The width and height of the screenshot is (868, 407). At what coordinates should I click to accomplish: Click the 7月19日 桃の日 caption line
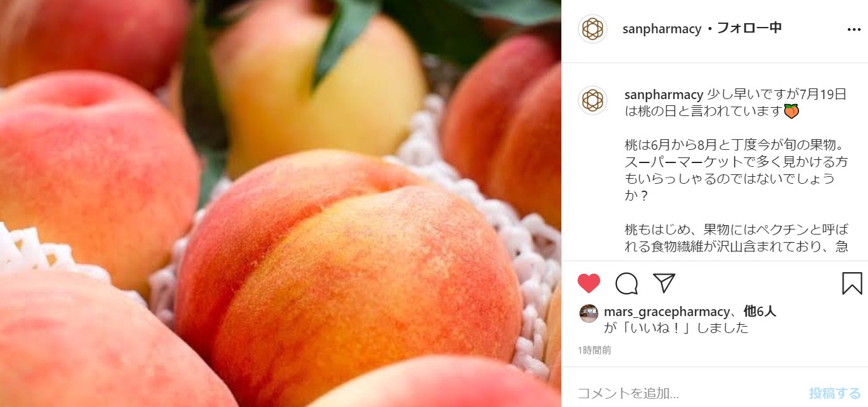736,103
